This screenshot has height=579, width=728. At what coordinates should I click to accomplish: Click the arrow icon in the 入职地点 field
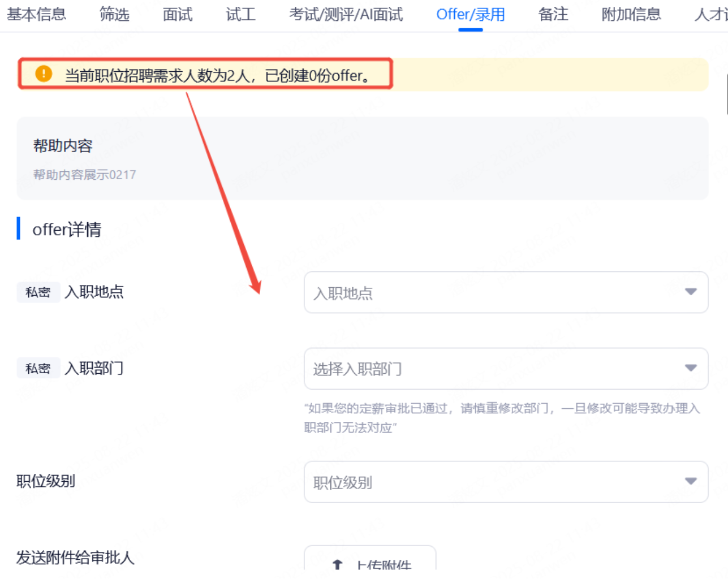point(690,292)
